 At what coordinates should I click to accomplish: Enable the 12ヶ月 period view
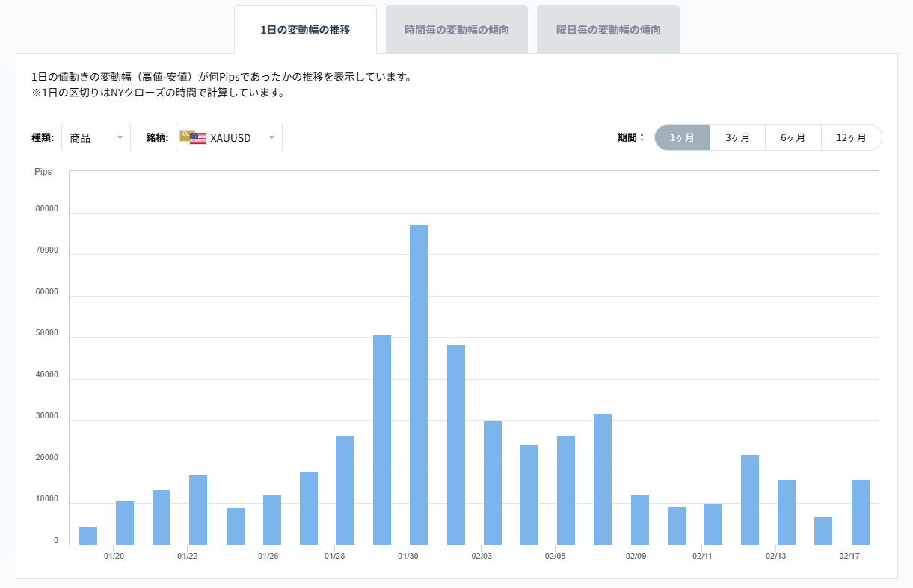[x=851, y=137]
